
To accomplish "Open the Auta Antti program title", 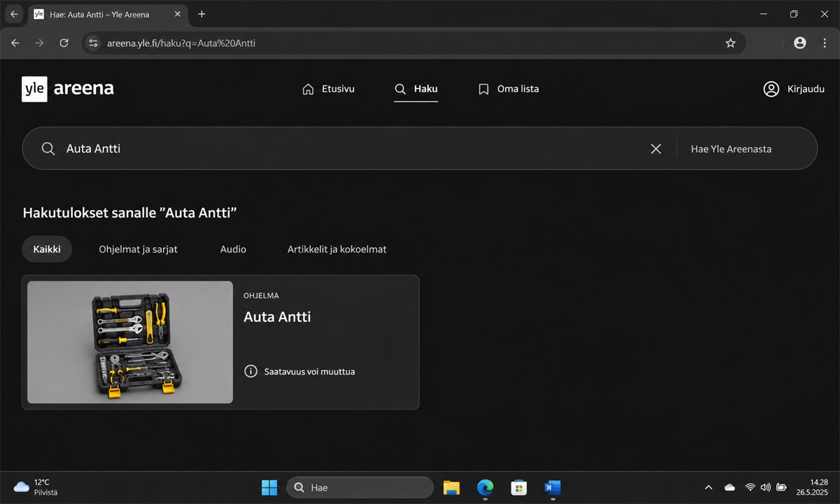I will pos(277,317).
